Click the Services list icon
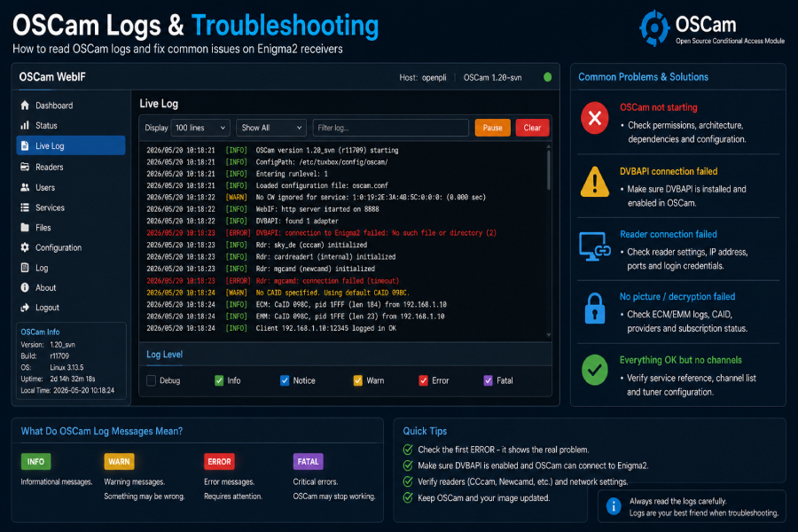This screenshot has width=798, height=532. [x=25, y=207]
